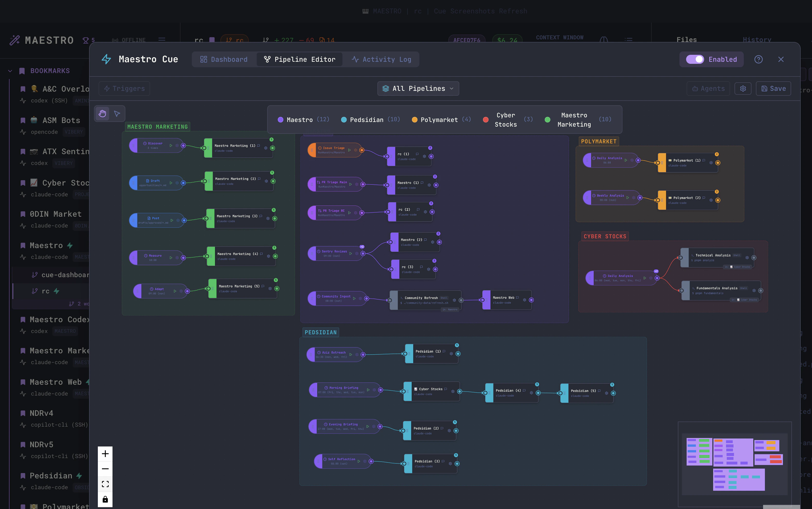Screen dimensions: 812x509
Task: Switch to the Dashboard tab
Action: [x=224, y=60]
